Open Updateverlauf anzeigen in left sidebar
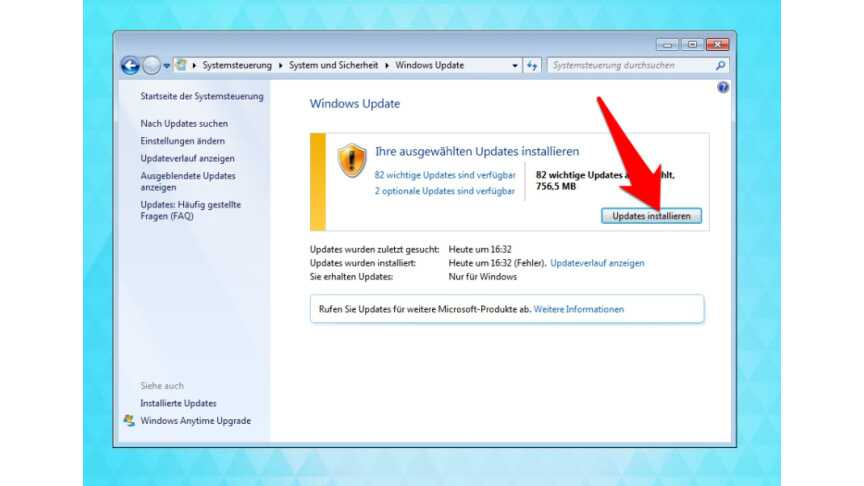Image resolution: width=864 pixels, height=486 pixels. [x=187, y=158]
